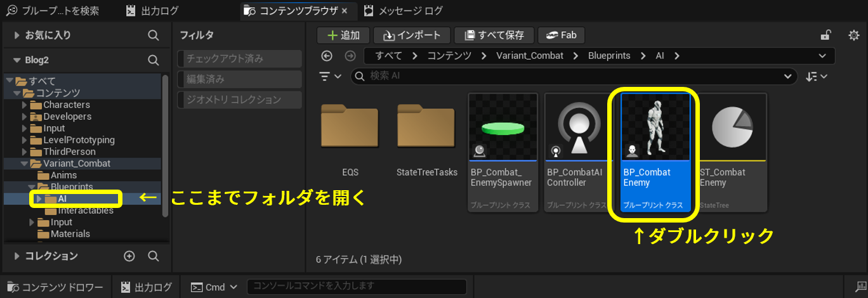
Task: Go back with the history back arrow
Action: point(327,56)
